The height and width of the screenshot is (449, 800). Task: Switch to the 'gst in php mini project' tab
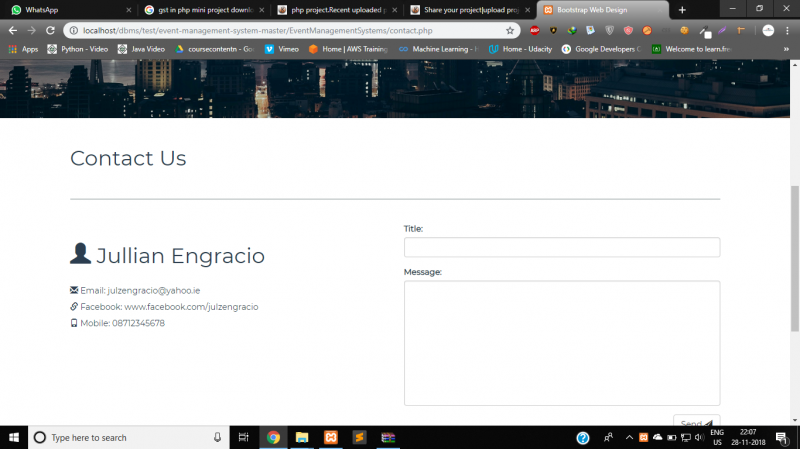(204, 10)
